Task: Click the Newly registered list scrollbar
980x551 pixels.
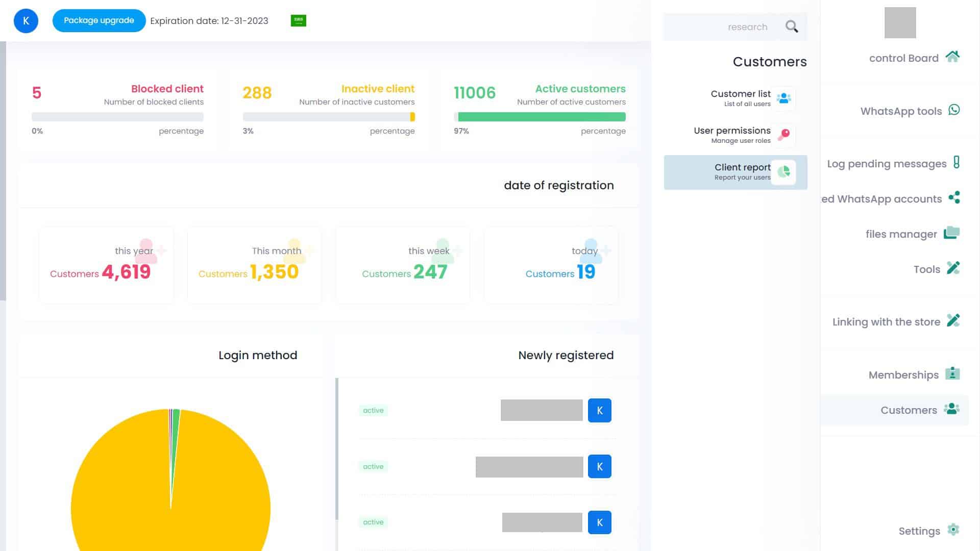Action: click(337, 449)
